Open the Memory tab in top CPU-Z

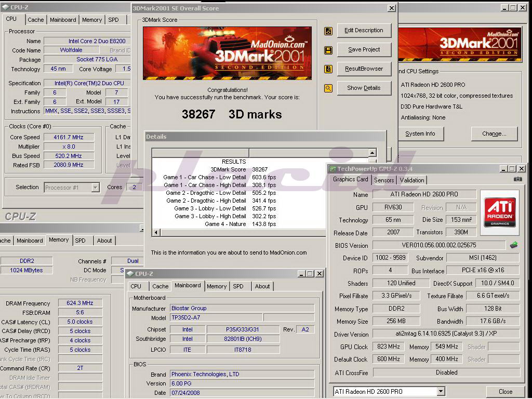[91, 20]
